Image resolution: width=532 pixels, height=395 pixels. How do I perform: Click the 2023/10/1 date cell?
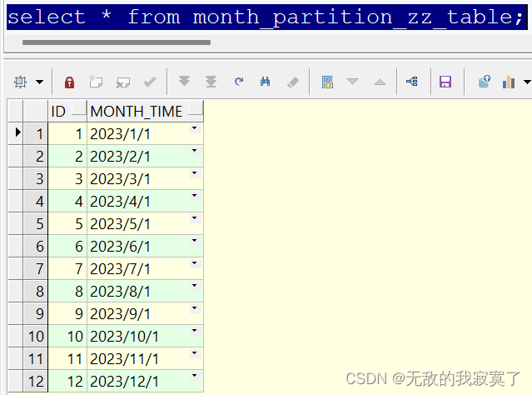coord(145,336)
